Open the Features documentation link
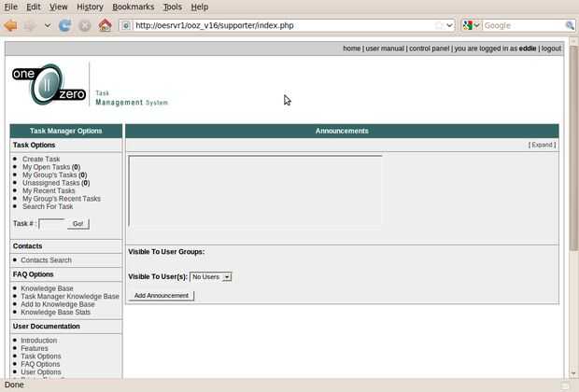The width and height of the screenshot is (579, 392). pyautogui.click(x=35, y=348)
